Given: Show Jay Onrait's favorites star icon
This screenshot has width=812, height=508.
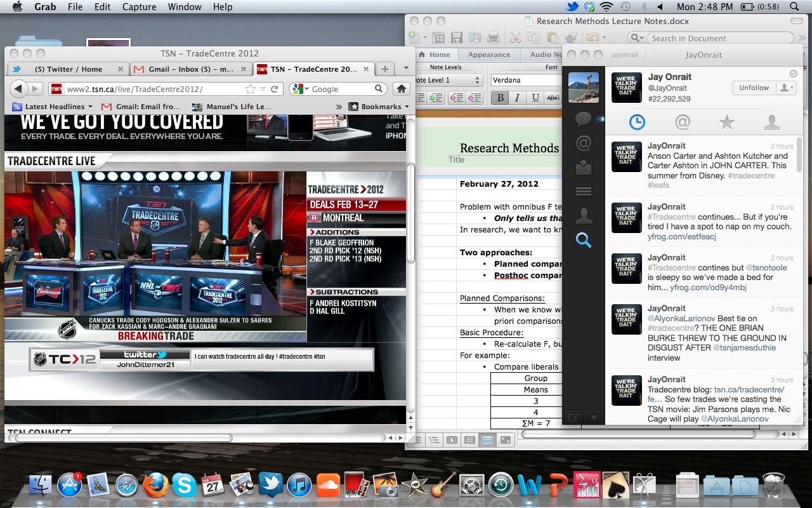Looking at the screenshot, I should pos(727,122).
